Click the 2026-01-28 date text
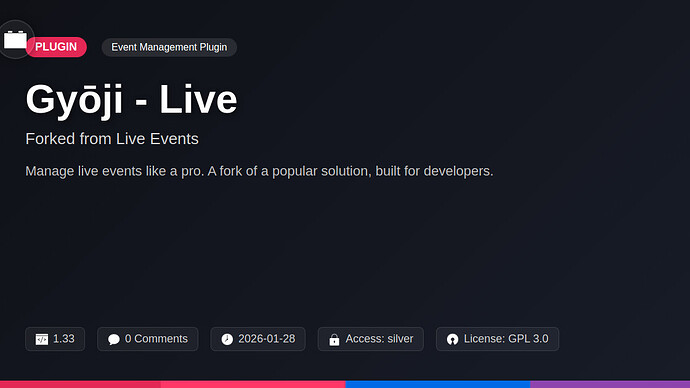The width and height of the screenshot is (690, 388). tap(267, 339)
